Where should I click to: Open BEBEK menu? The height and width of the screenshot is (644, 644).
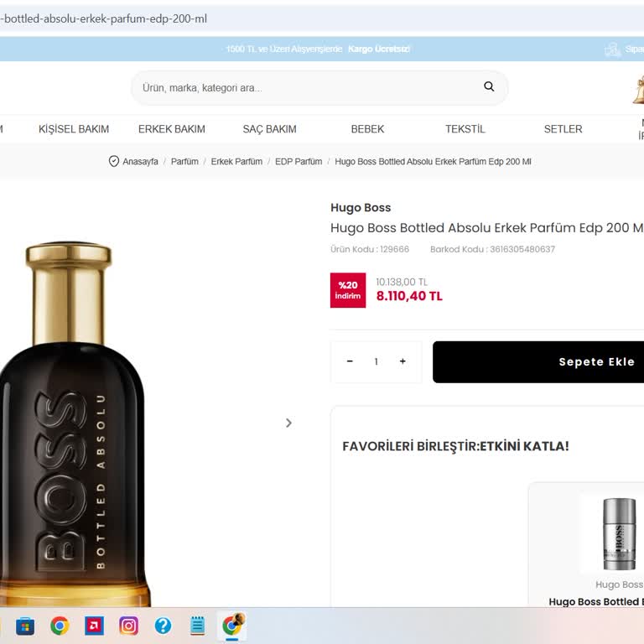click(x=367, y=129)
